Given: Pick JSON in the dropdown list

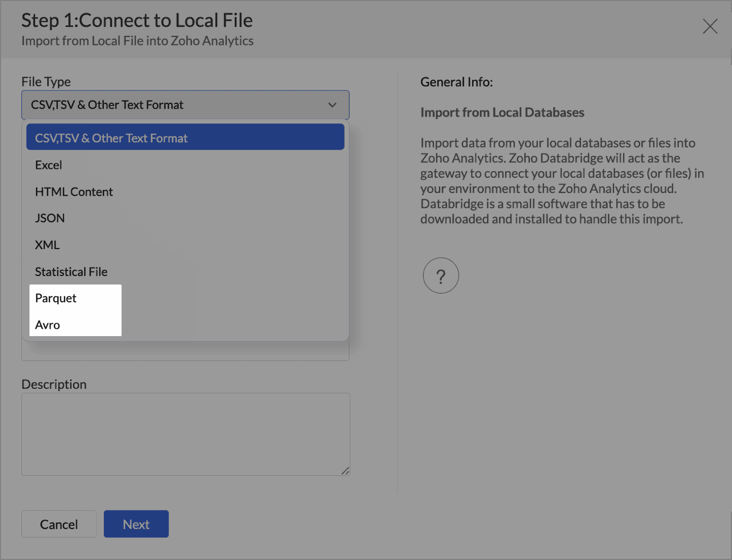Looking at the screenshot, I should pos(50,218).
